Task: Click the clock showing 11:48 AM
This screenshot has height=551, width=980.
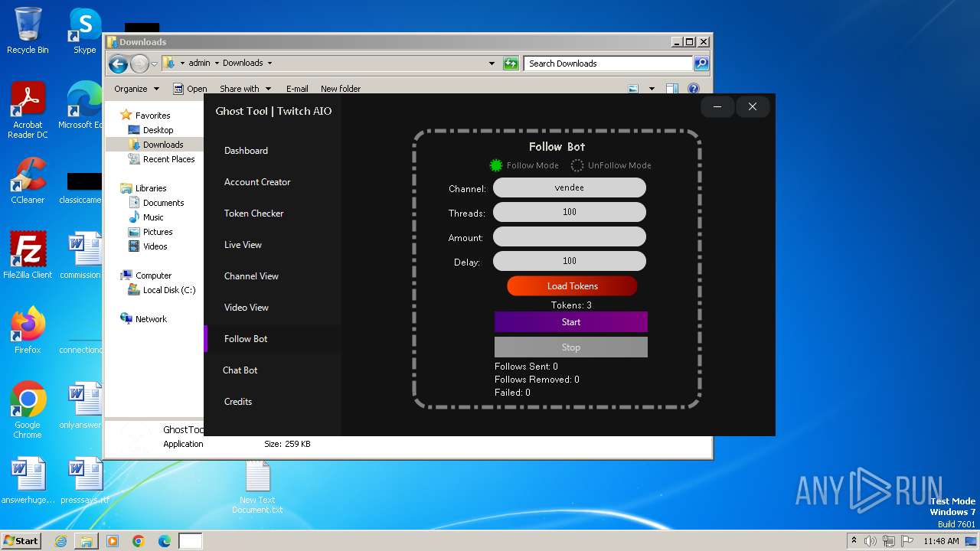Action: pyautogui.click(x=941, y=541)
